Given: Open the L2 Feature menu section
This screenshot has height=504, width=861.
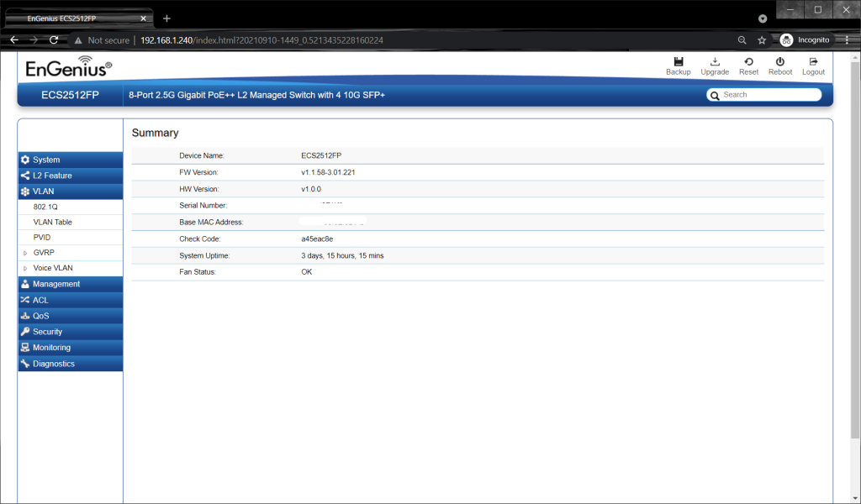Looking at the screenshot, I should pyautogui.click(x=71, y=176).
